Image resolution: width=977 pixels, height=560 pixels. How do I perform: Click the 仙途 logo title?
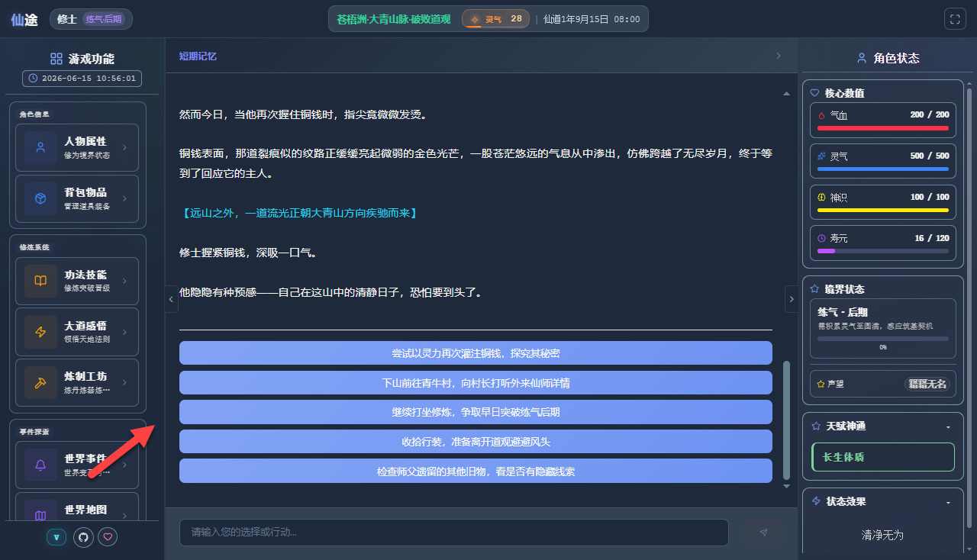click(24, 19)
